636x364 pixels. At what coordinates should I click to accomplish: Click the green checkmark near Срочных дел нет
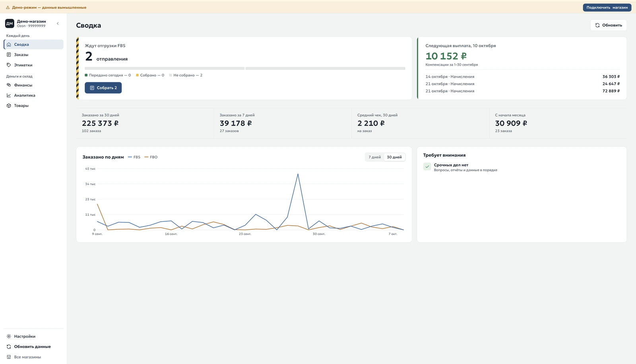click(x=427, y=167)
